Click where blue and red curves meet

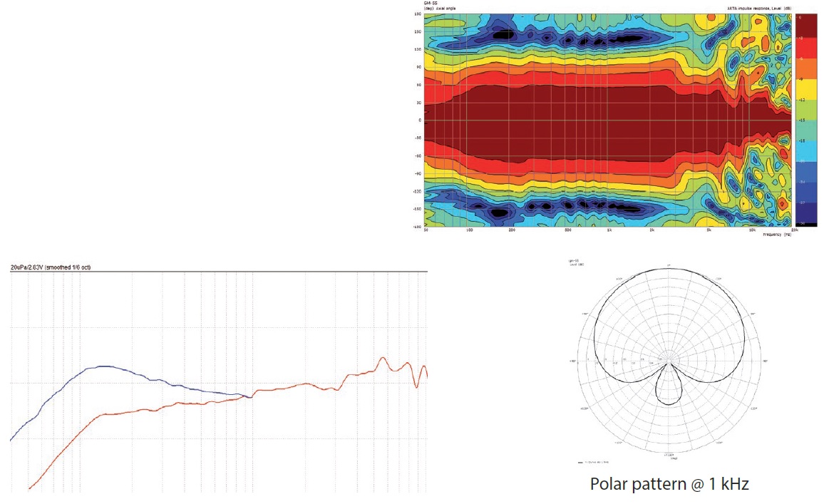(249, 397)
